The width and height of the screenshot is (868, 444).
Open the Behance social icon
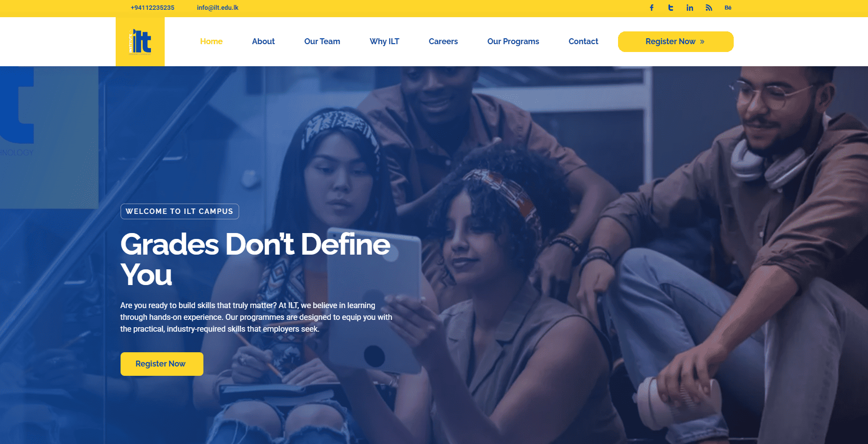point(728,8)
